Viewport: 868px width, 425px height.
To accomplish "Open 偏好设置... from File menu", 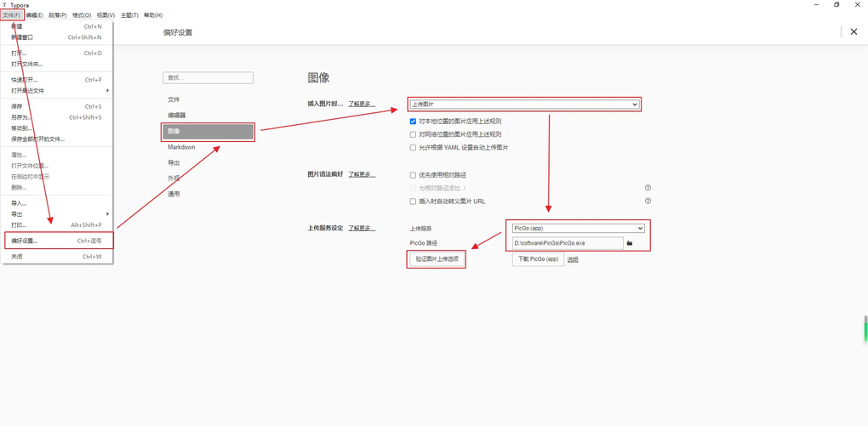I will (57, 241).
